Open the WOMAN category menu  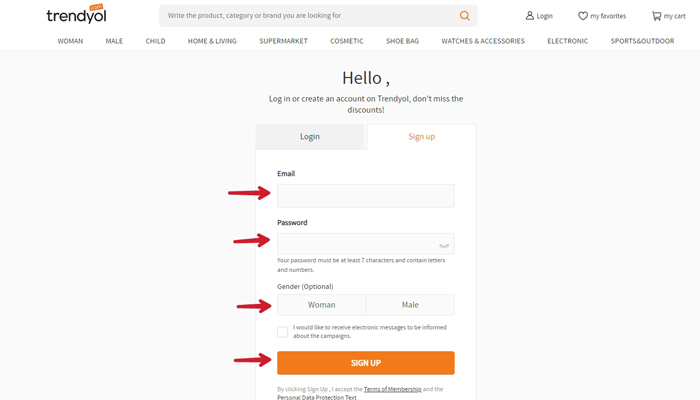tap(70, 41)
